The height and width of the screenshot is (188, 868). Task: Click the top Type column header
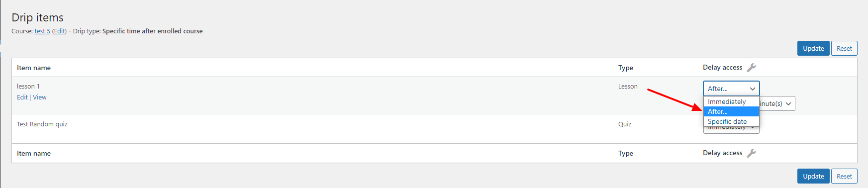(x=626, y=68)
